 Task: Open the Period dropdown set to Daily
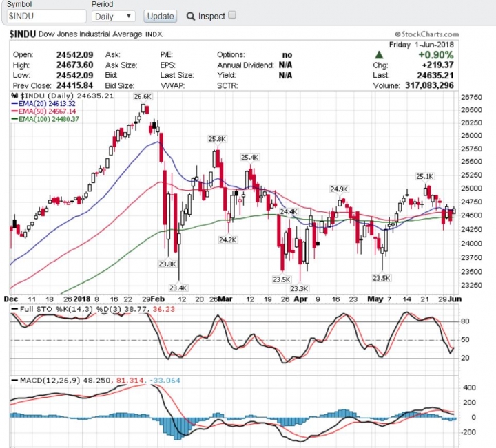(114, 17)
